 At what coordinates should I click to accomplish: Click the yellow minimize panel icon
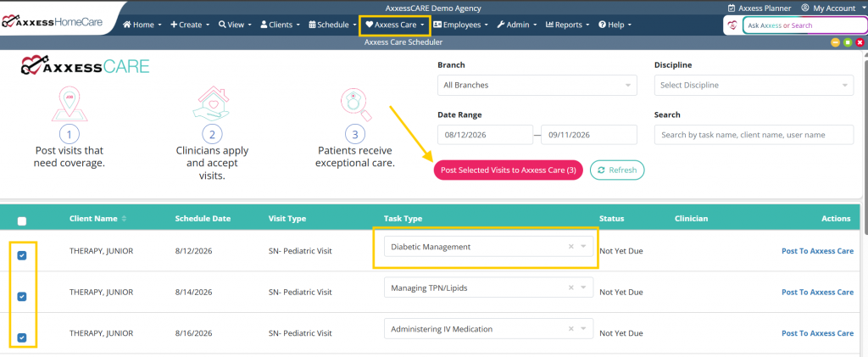coord(835,42)
